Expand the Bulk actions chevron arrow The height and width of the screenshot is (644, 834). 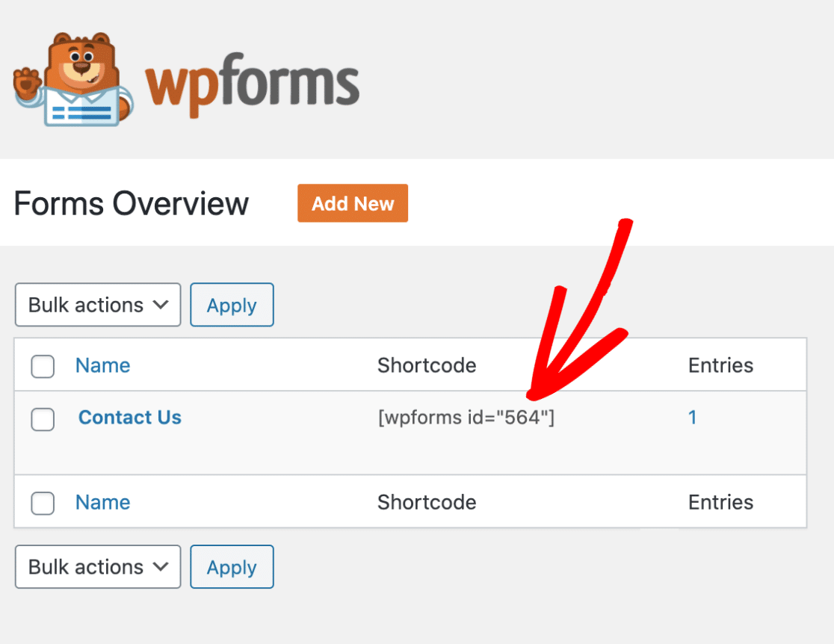[160, 305]
